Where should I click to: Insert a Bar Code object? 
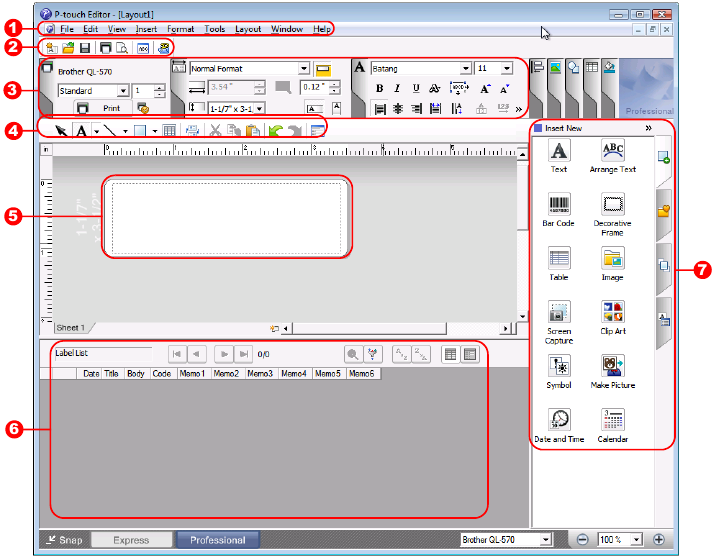pos(559,210)
